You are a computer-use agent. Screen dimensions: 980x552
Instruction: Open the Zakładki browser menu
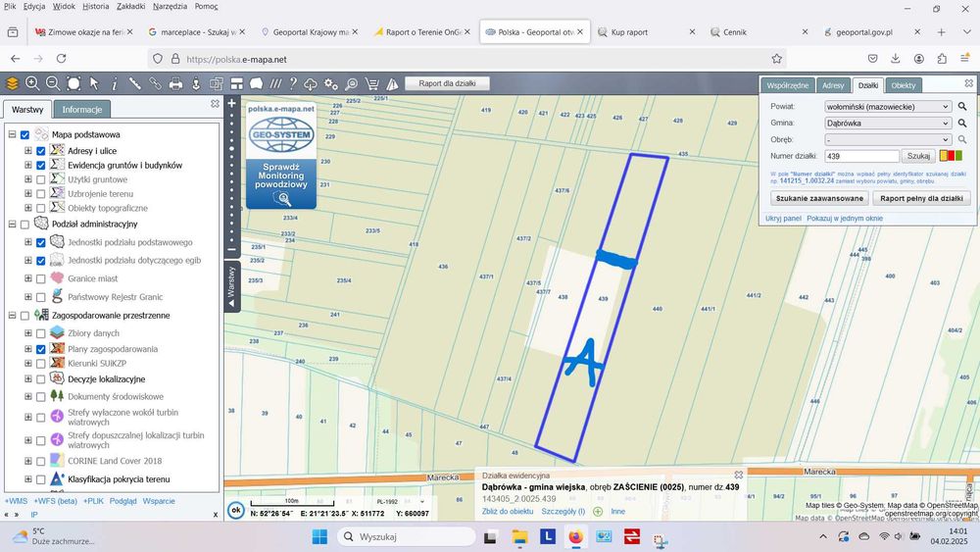130,6
